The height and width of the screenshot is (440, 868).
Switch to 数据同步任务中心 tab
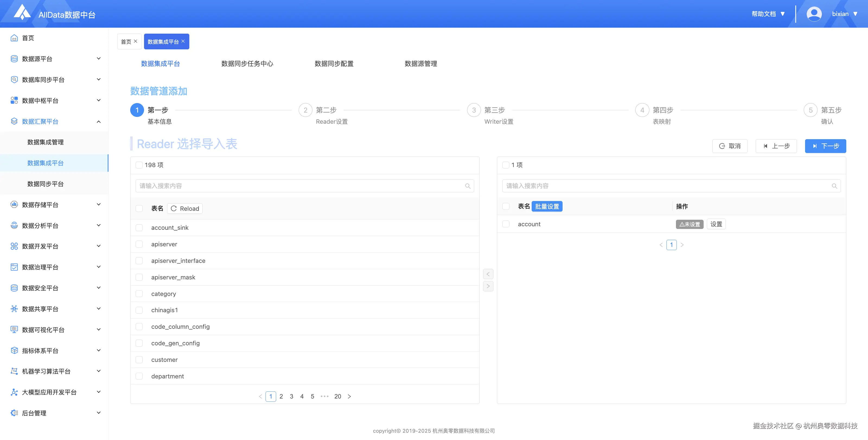247,64
